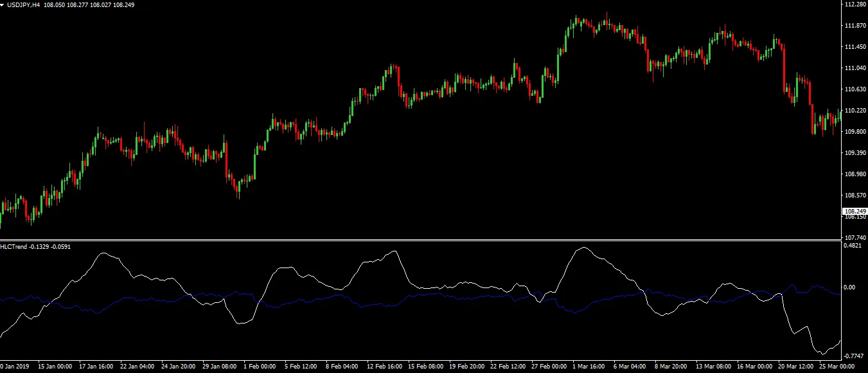Image resolution: width=868 pixels, height=373 pixels.
Task: Click the white HLCTrend line at its highest peak
Action: click(585, 247)
